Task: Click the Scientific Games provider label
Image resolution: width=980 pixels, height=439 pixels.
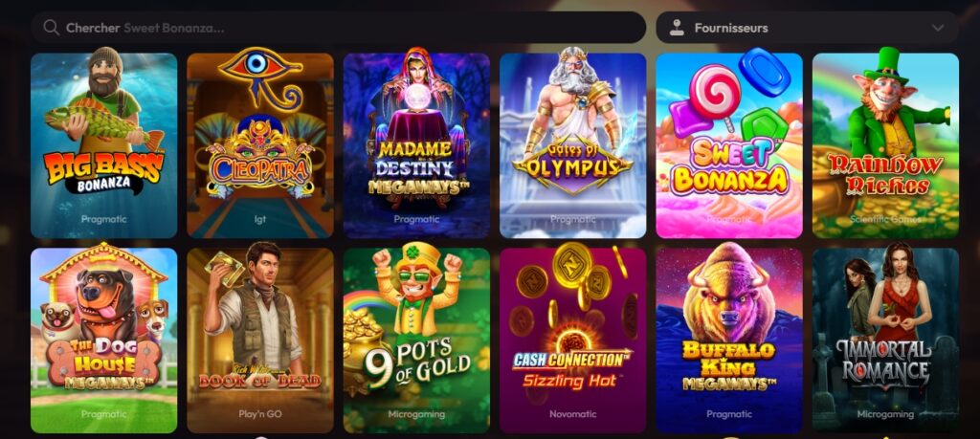Action: [885, 219]
